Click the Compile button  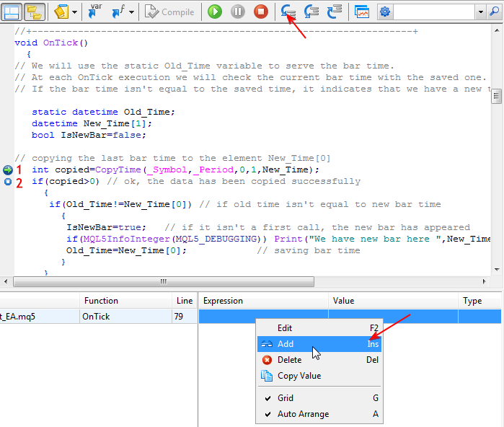click(169, 12)
